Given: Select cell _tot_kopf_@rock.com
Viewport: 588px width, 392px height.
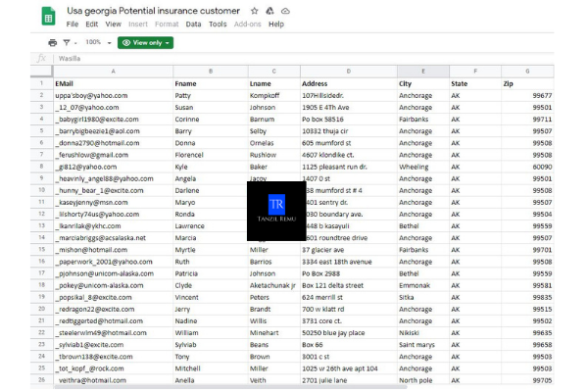Looking at the screenshot, I should 113,368.
